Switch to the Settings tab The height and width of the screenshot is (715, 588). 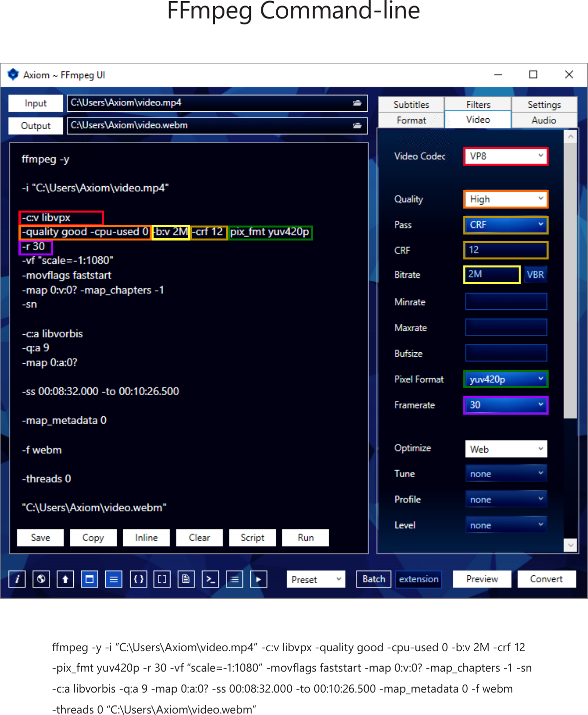(x=544, y=104)
